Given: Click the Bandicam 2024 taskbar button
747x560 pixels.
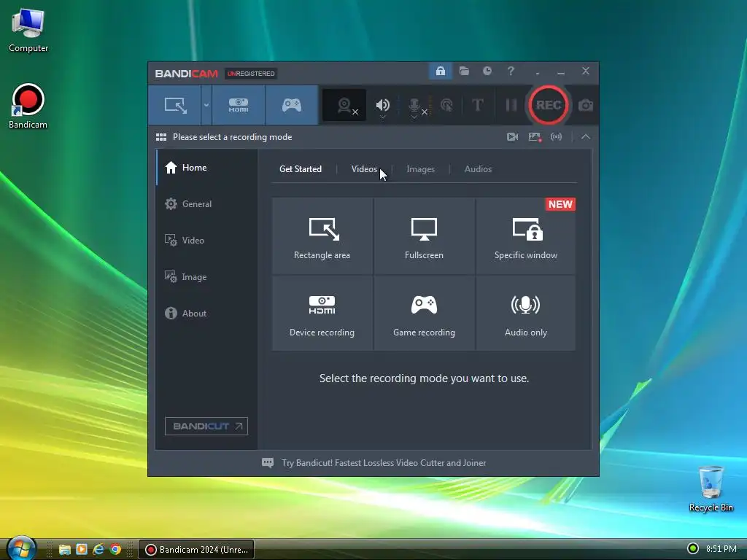Looking at the screenshot, I should pyautogui.click(x=196, y=550).
